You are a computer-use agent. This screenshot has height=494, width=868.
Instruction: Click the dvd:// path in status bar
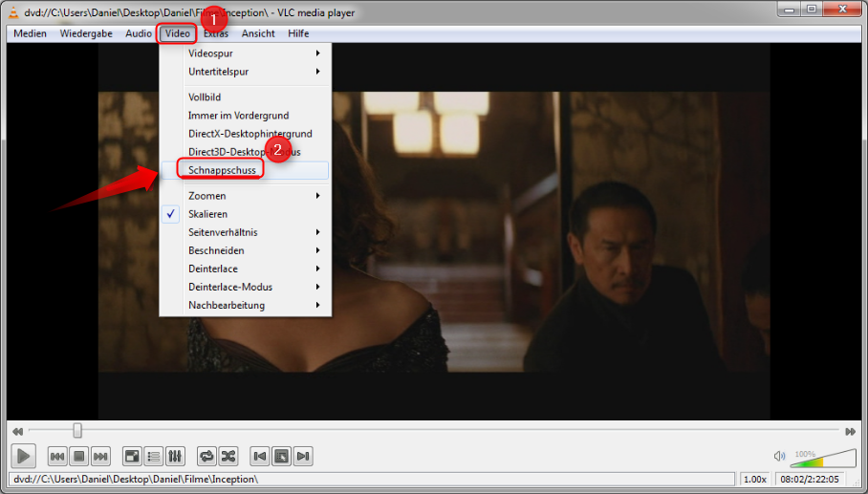coord(136,479)
